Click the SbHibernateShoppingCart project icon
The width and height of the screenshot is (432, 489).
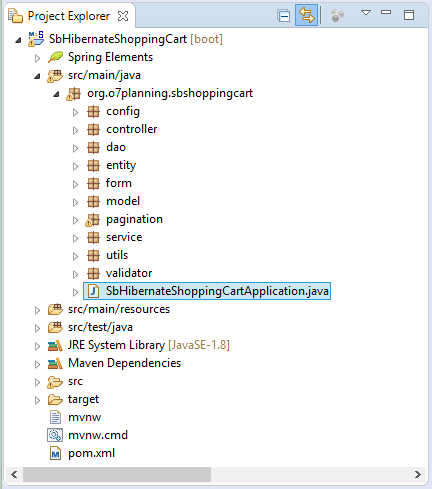[x=36, y=39]
